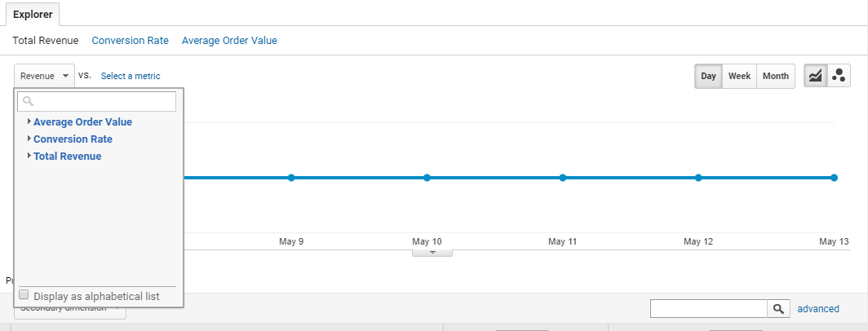Switch to motion chart bubbles icon
The width and height of the screenshot is (868, 331).
[x=839, y=76]
